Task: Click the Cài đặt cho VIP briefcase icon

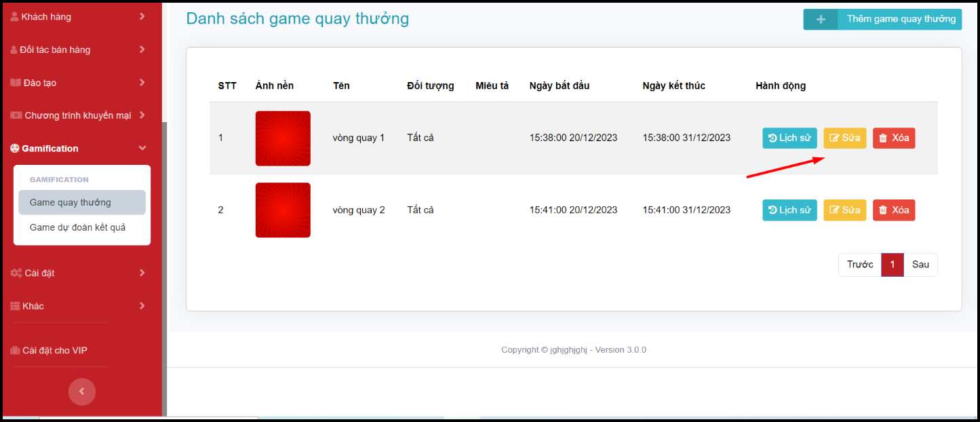Action: pyautogui.click(x=15, y=351)
